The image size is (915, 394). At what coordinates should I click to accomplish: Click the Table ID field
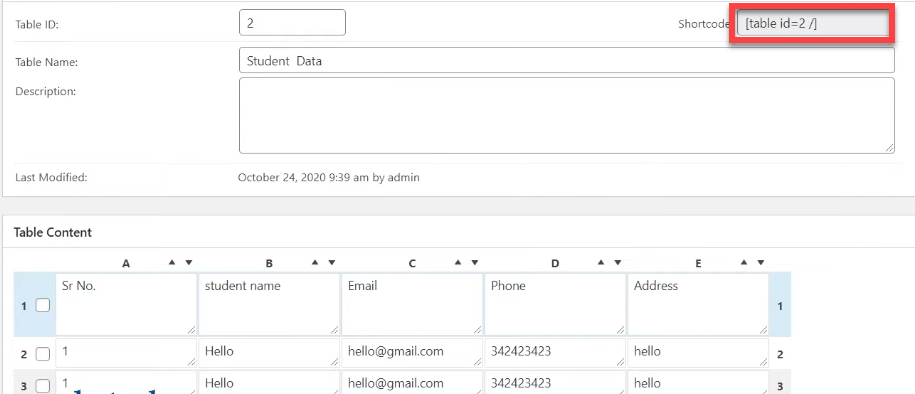292,23
